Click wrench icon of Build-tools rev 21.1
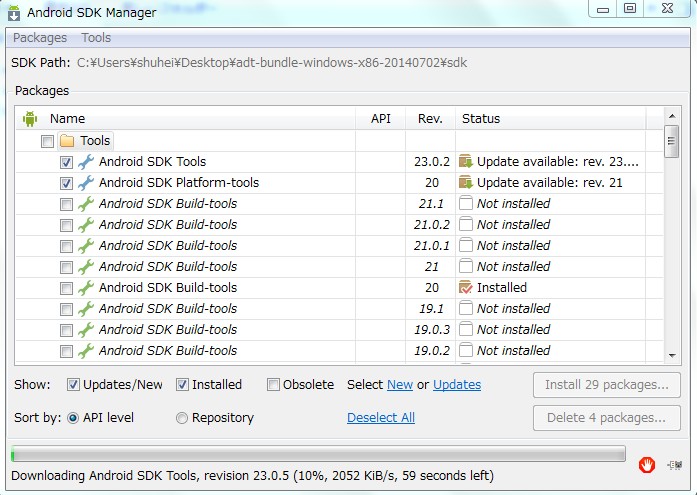 point(86,204)
